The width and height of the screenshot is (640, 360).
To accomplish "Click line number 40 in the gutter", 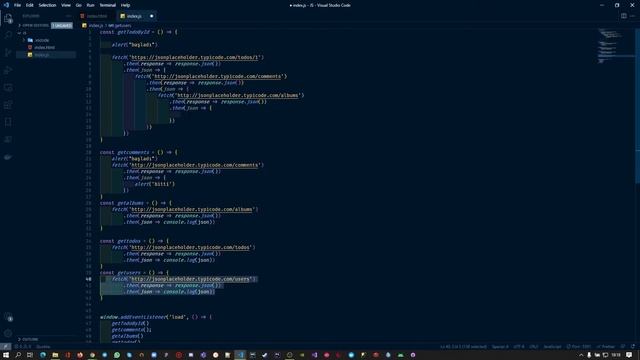I will [89, 279].
